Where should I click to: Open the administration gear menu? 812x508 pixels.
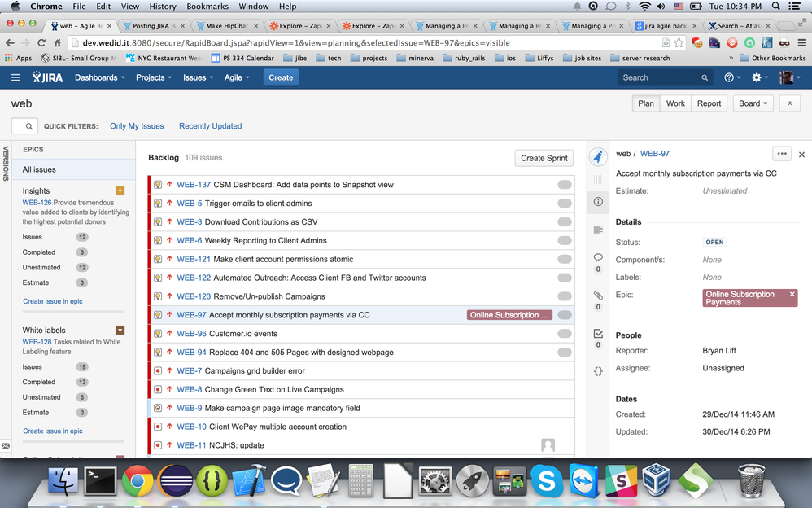tap(759, 78)
